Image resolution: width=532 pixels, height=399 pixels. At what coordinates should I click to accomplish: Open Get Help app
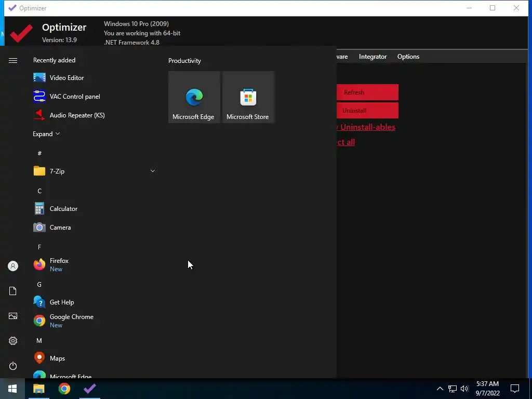(x=95, y=302)
